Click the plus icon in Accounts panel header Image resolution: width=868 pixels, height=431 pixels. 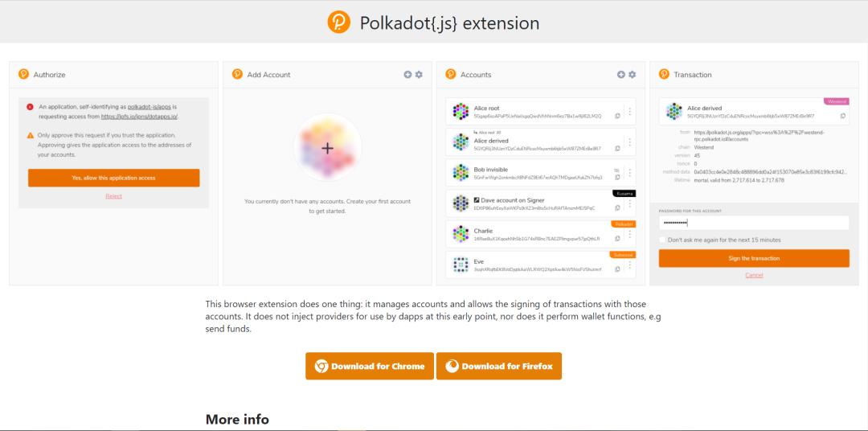620,75
